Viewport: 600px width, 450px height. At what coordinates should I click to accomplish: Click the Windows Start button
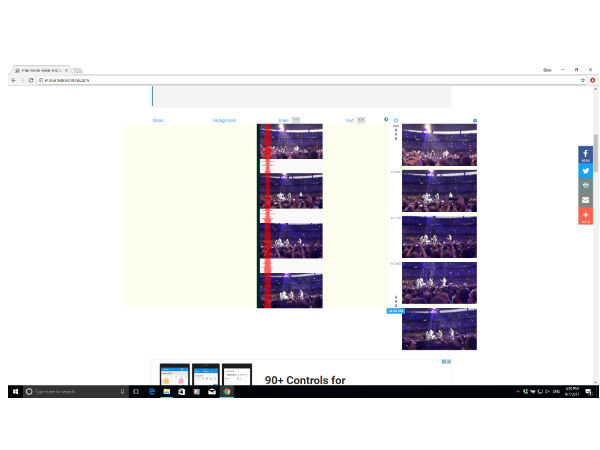pos(15,392)
